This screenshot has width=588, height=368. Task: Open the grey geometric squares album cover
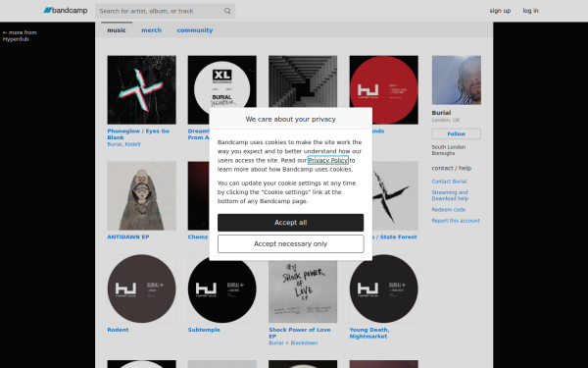click(303, 81)
